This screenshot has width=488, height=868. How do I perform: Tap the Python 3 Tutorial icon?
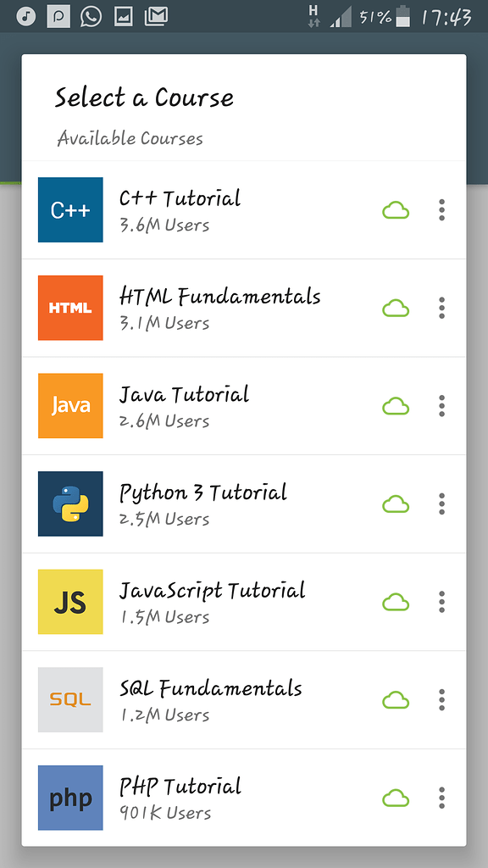(x=70, y=504)
